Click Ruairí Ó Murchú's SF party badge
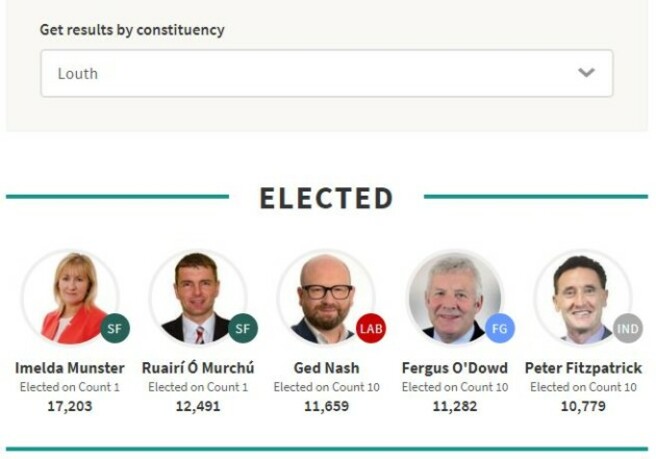The height and width of the screenshot is (459, 656). [243, 328]
